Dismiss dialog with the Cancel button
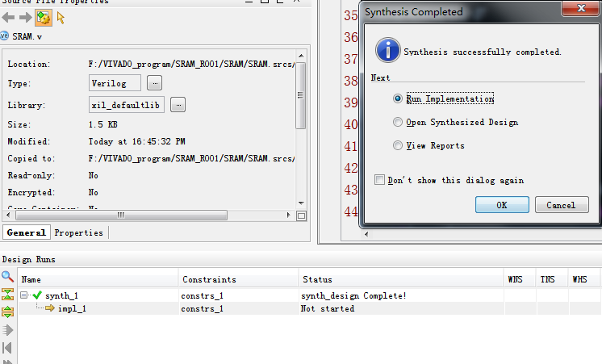This screenshot has height=364, width=602. [562, 205]
